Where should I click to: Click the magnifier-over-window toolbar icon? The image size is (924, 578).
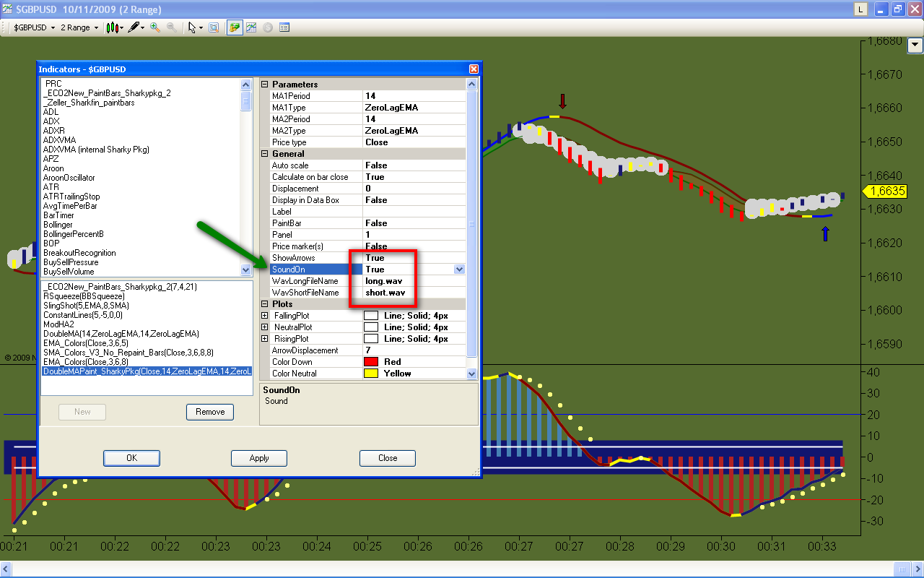pyautogui.click(x=214, y=27)
